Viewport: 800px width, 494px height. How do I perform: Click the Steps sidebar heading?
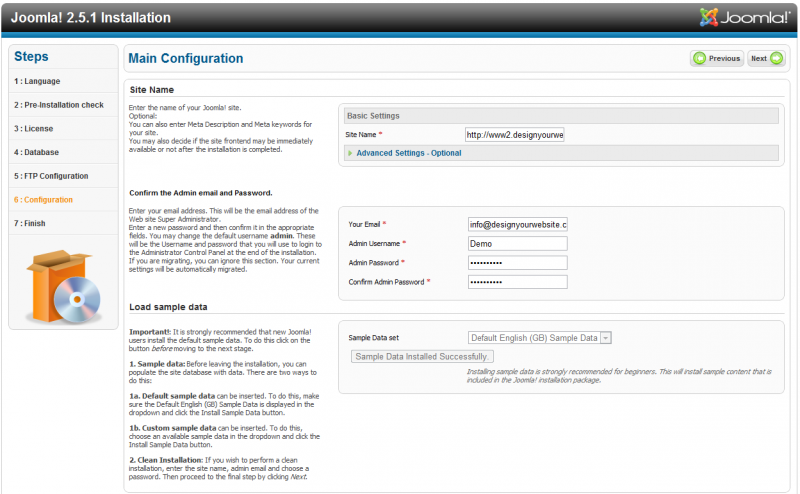[31, 57]
